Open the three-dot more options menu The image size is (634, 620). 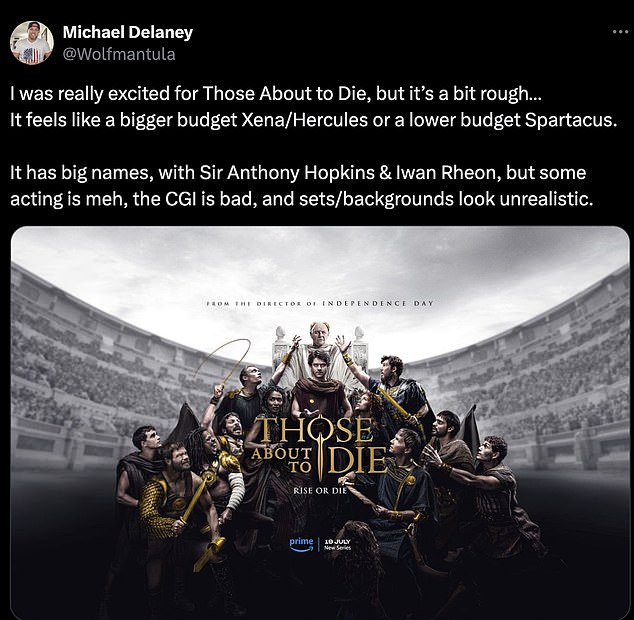pos(620,32)
